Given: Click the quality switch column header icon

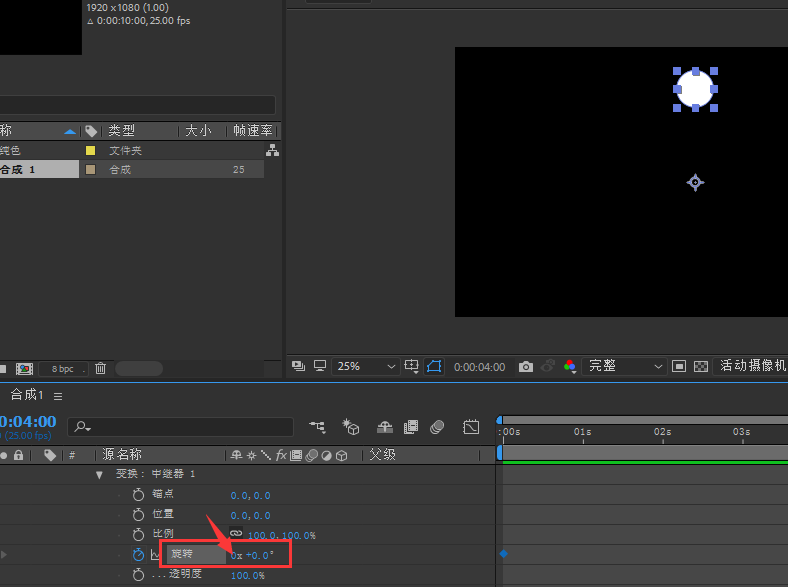Looking at the screenshot, I should [266, 455].
